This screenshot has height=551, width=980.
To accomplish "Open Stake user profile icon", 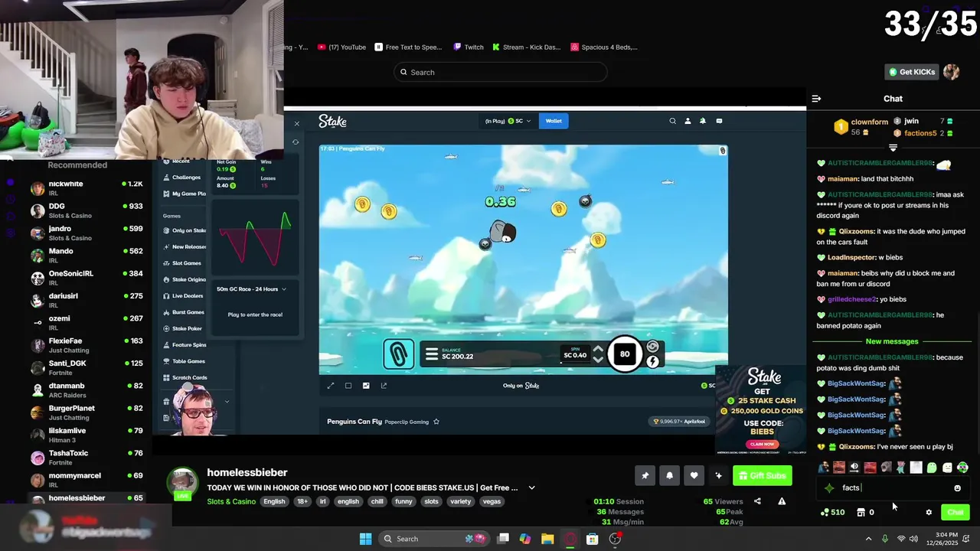I will click(x=688, y=121).
